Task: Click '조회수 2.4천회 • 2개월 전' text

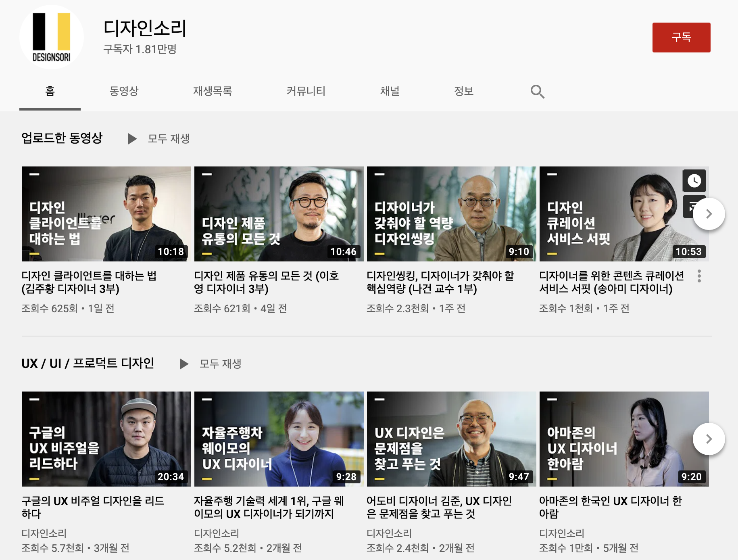Action: pyautogui.click(x=421, y=548)
